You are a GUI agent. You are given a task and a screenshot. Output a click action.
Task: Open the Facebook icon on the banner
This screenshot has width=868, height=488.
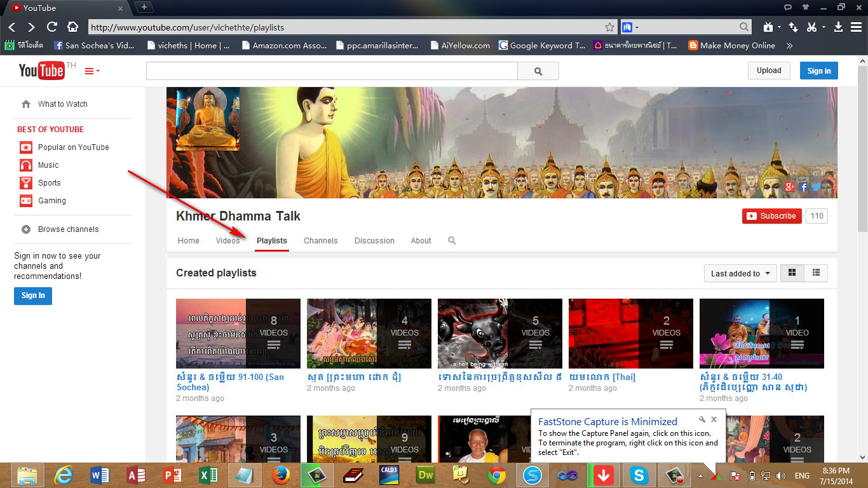tap(803, 187)
